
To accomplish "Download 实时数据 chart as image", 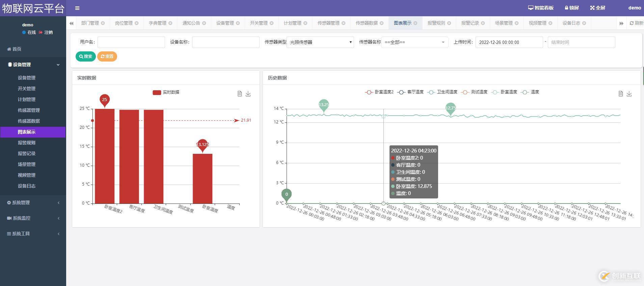I will point(248,94).
